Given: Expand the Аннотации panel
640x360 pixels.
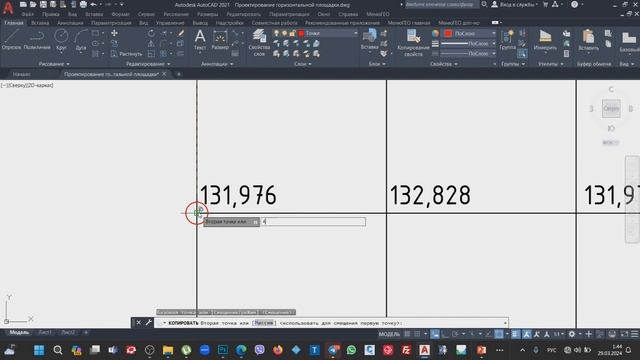Looking at the screenshot, I should [217, 64].
